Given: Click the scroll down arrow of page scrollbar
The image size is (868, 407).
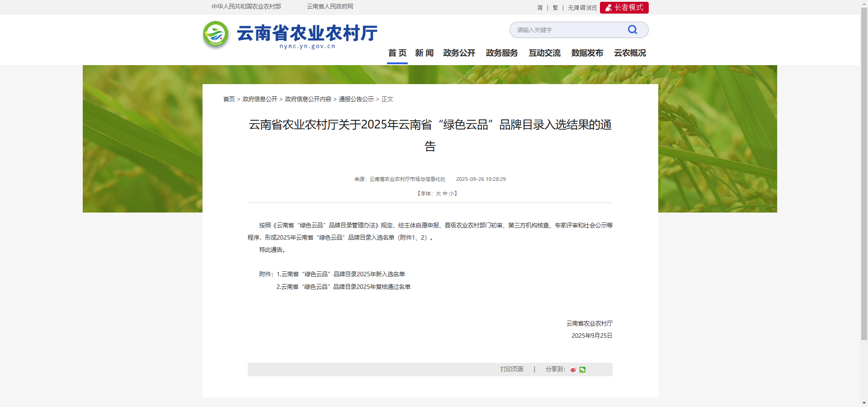Looking at the screenshot, I should coord(864,403).
